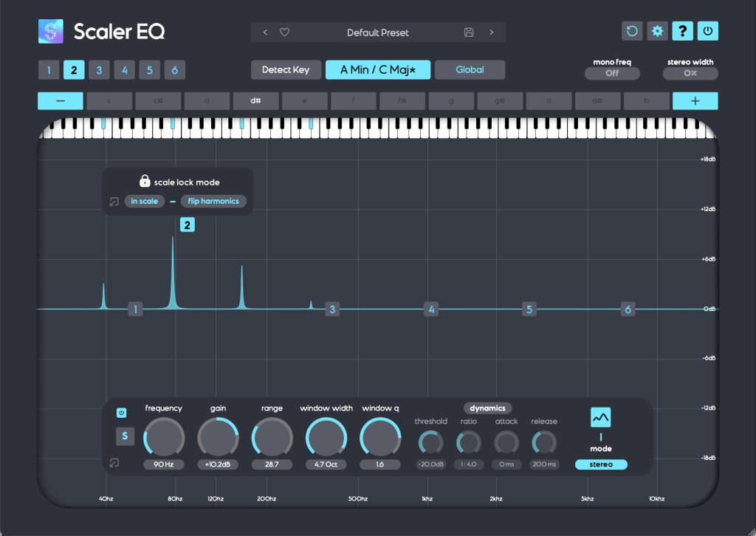Select band node 4 on the EQ curve
756x536 pixels.
tap(431, 309)
